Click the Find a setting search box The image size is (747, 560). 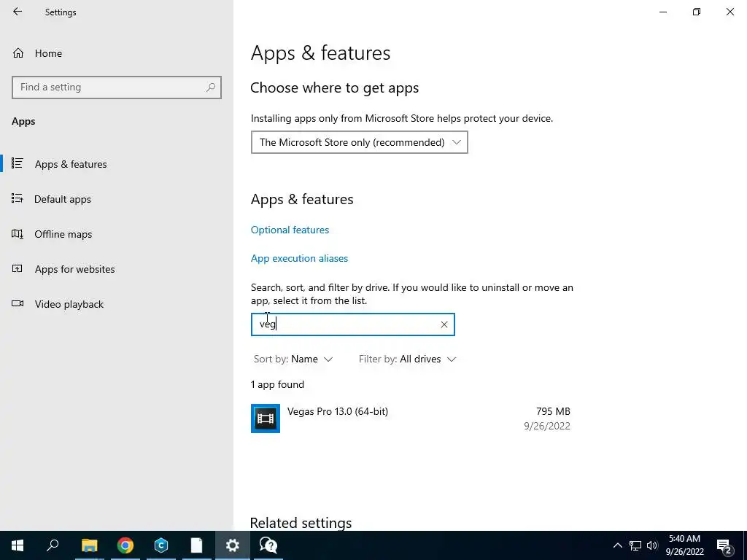(x=116, y=87)
